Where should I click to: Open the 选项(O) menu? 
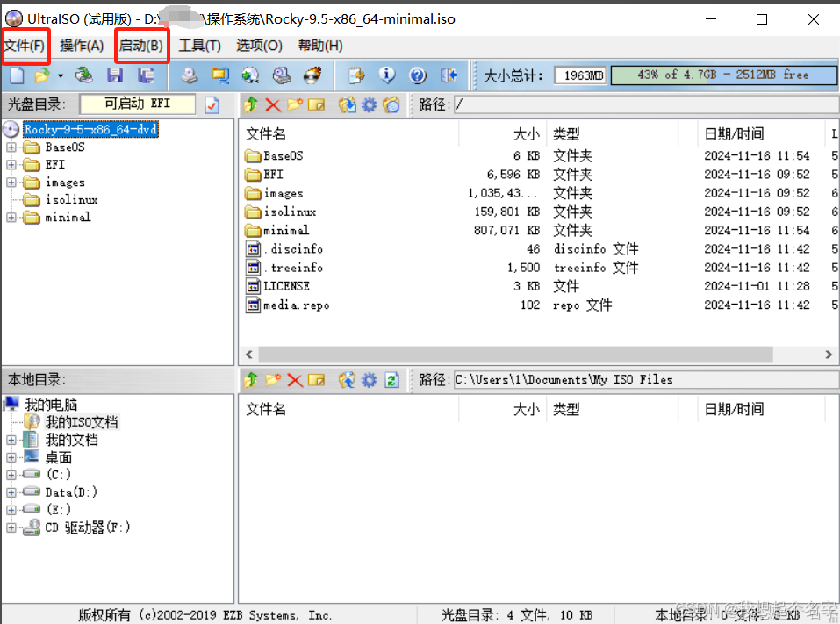[259, 46]
